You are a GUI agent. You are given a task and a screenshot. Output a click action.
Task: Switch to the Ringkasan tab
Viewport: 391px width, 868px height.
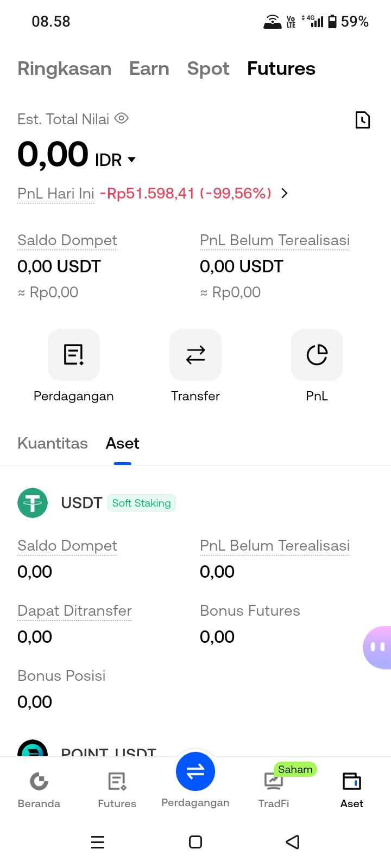click(x=65, y=68)
